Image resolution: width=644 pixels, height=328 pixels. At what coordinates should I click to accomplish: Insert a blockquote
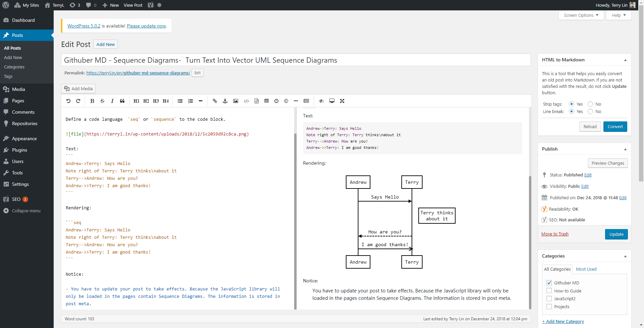click(122, 101)
